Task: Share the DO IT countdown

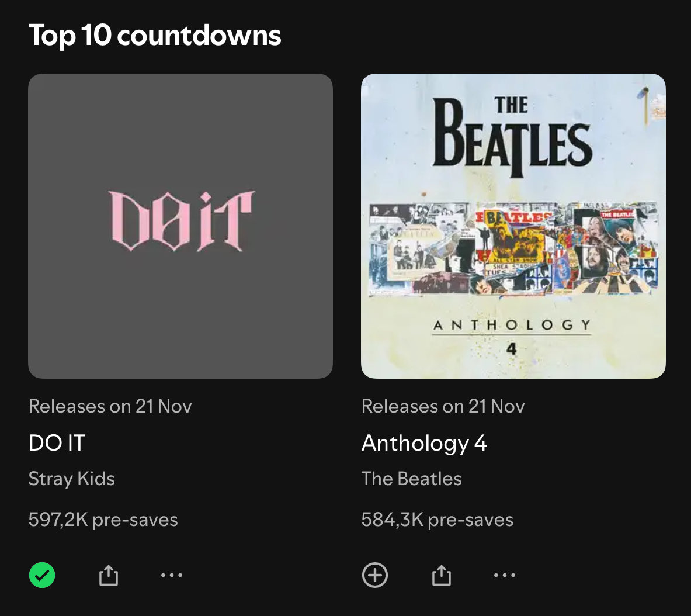Action: coord(109,576)
